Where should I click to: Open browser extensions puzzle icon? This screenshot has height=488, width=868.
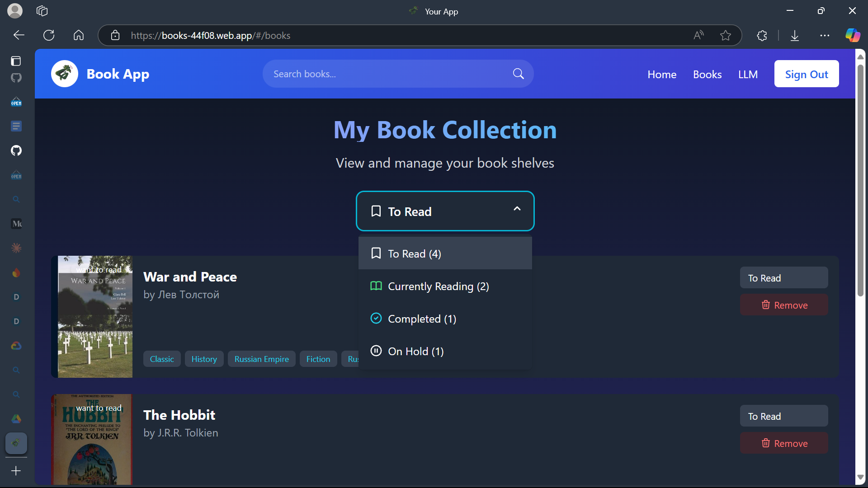tap(762, 35)
